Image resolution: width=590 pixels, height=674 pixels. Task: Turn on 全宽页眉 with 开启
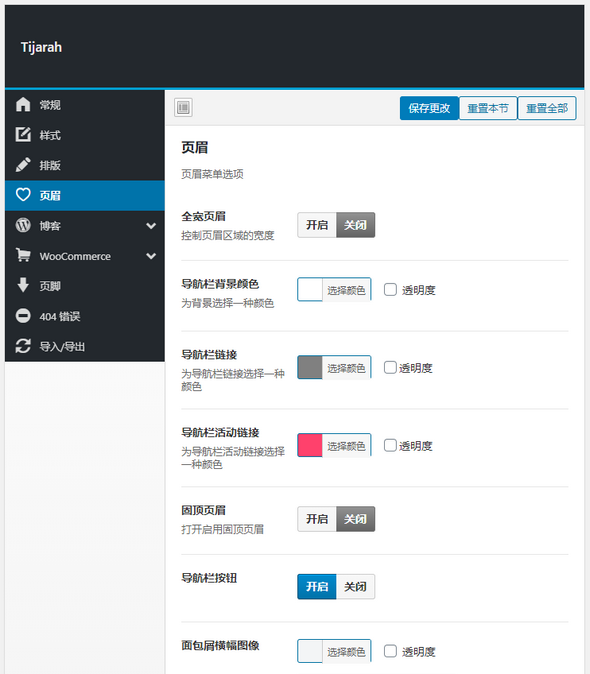coord(317,225)
